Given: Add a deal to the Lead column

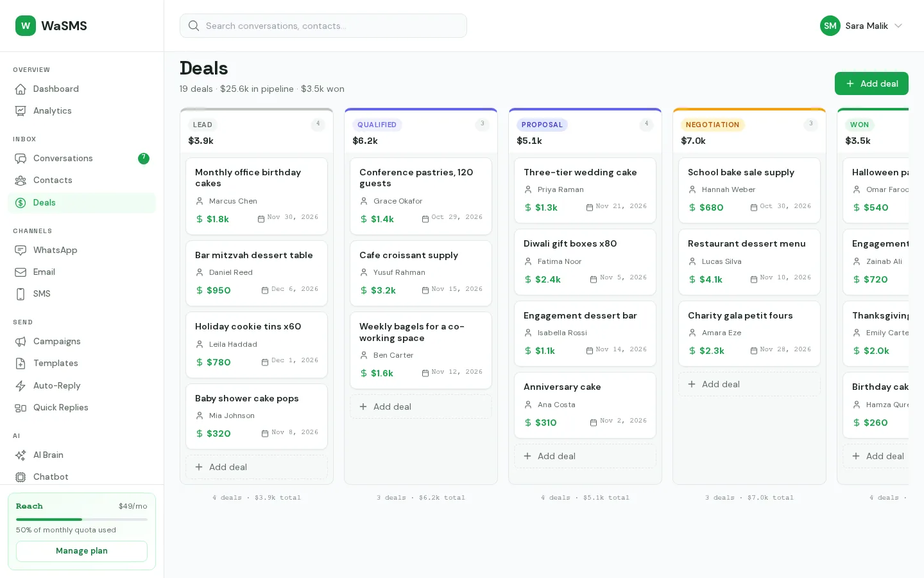Looking at the screenshot, I should (x=257, y=467).
